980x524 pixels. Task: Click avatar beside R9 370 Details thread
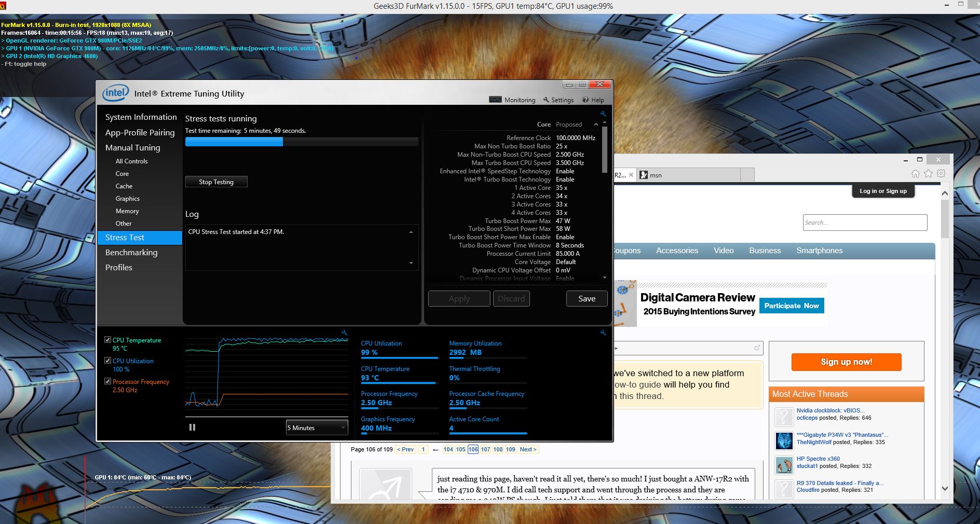tap(784, 489)
